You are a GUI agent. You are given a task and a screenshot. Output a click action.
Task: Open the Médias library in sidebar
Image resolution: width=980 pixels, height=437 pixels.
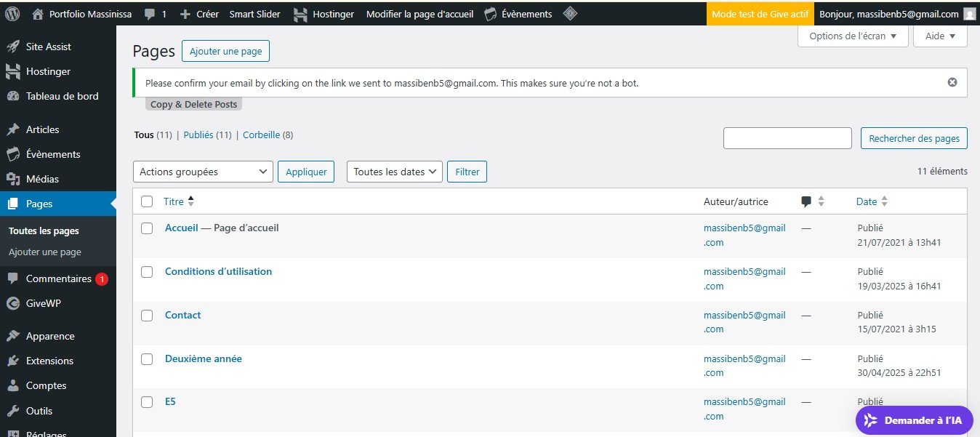click(x=42, y=179)
